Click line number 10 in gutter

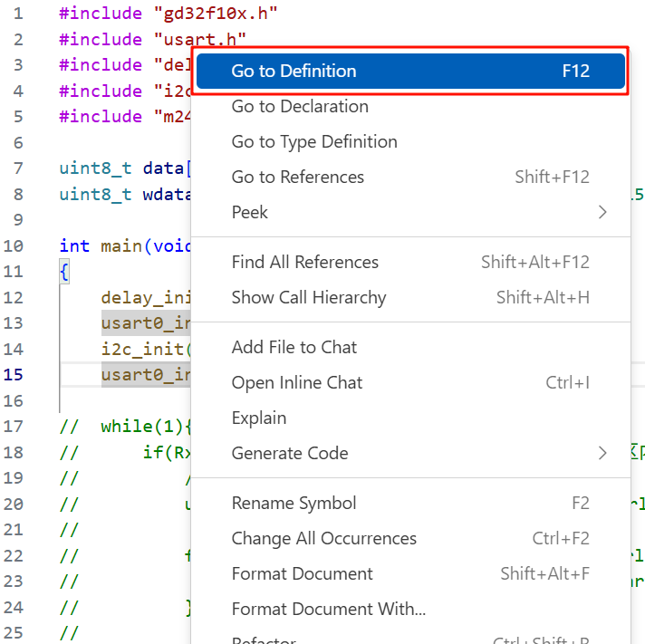point(14,246)
